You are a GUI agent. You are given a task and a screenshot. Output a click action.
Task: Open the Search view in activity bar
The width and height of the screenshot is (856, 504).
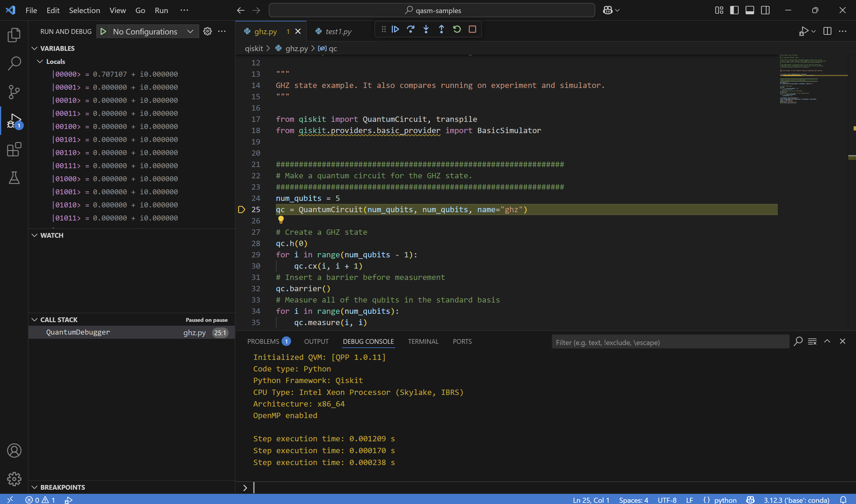click(x=14, y=63)
